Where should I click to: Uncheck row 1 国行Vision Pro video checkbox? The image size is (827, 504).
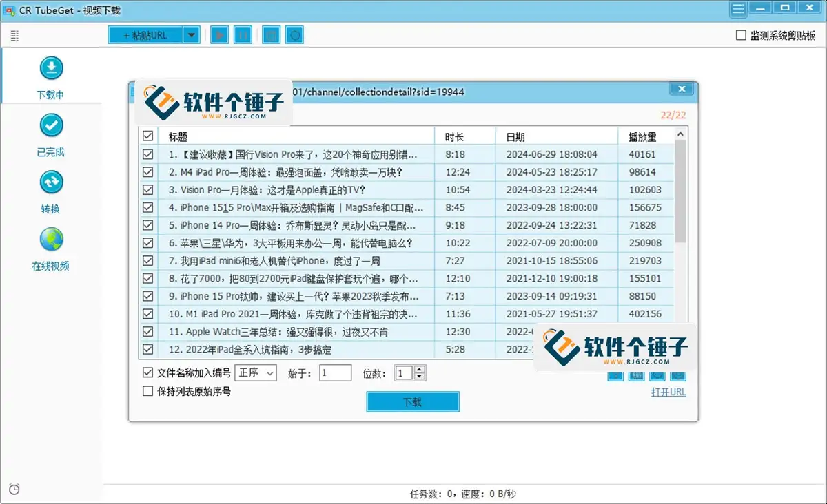click(x=147, y=154)
